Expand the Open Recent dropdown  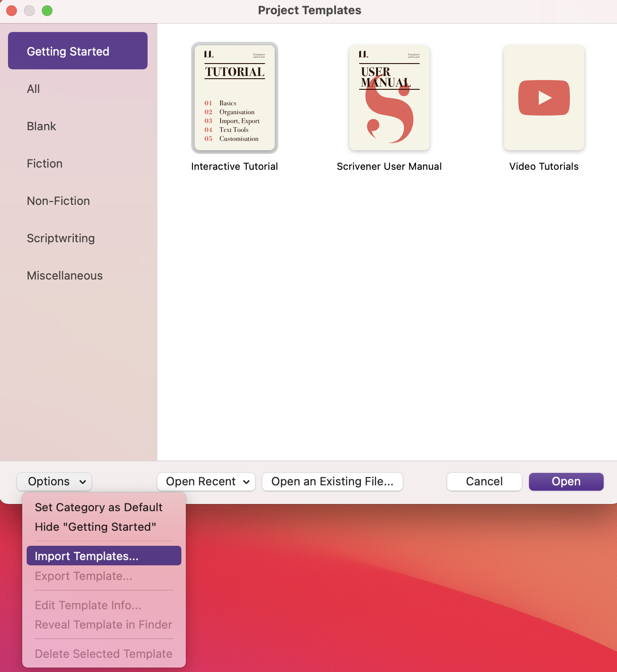point(206,482)
